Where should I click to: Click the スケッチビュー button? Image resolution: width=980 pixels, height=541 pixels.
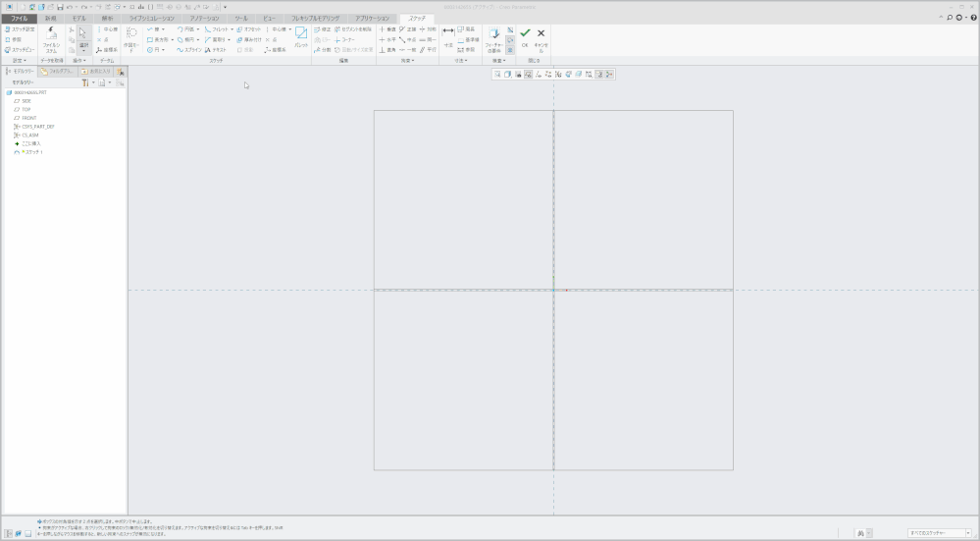(x=20, y=49)
